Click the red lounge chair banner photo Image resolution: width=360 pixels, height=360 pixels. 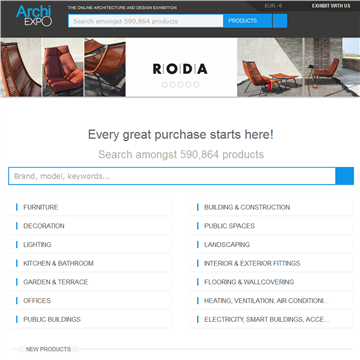(x=63, y=67)
